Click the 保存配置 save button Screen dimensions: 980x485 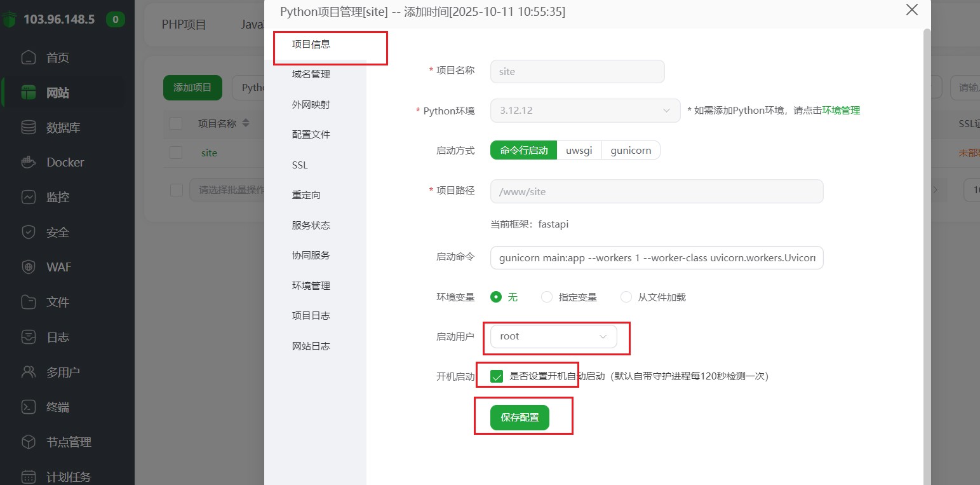coord(520,418)
